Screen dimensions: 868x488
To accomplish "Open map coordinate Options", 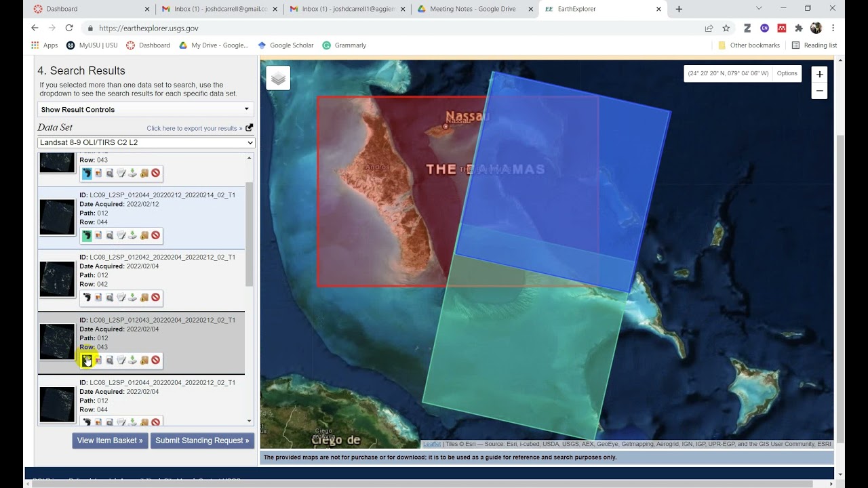I will [787, 73].
